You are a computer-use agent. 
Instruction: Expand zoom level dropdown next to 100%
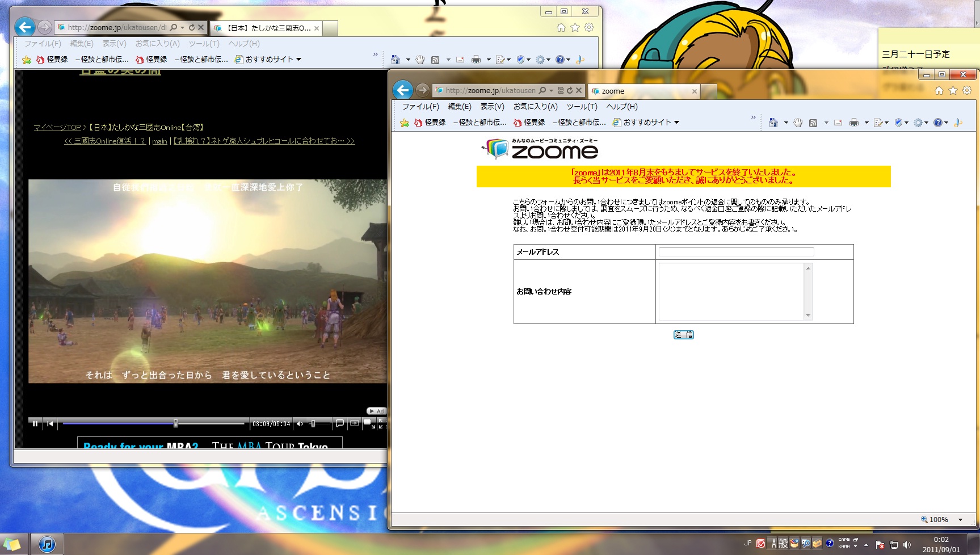(960, 520)
